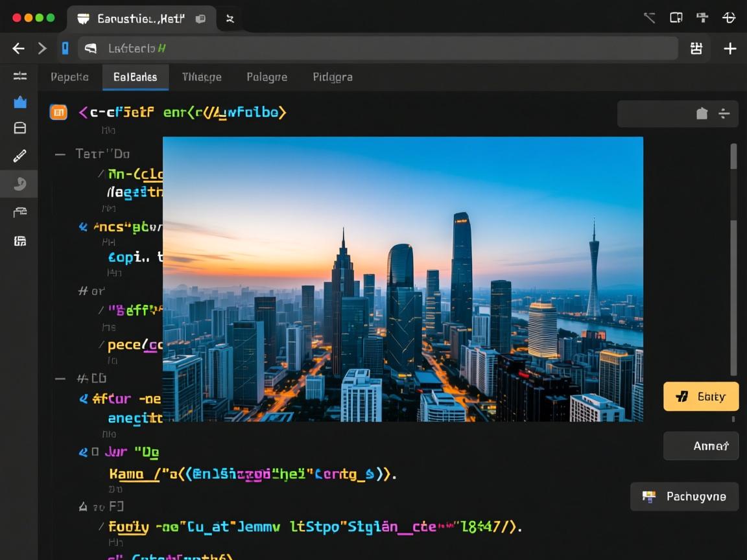Image resolution: width=747 pixels, height=560 pixels.
Task: Click the blue crown icon in sidebar
Action: coord(20,102)
